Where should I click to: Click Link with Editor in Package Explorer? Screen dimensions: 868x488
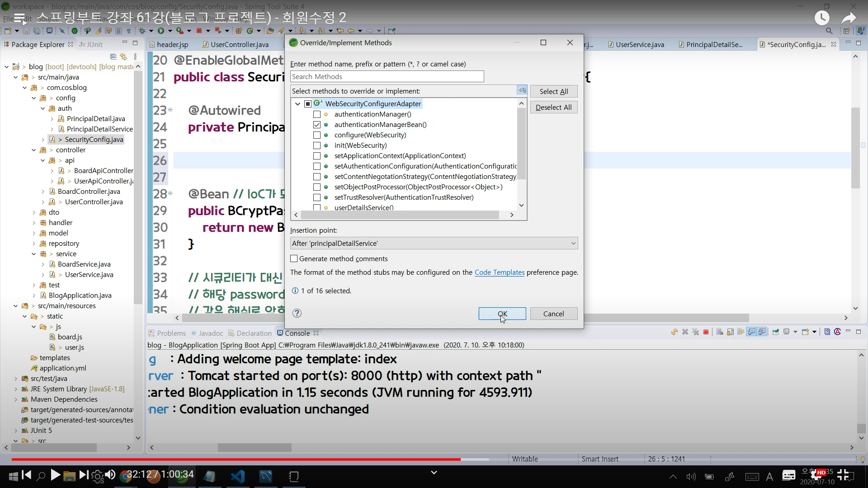point(123,56)
